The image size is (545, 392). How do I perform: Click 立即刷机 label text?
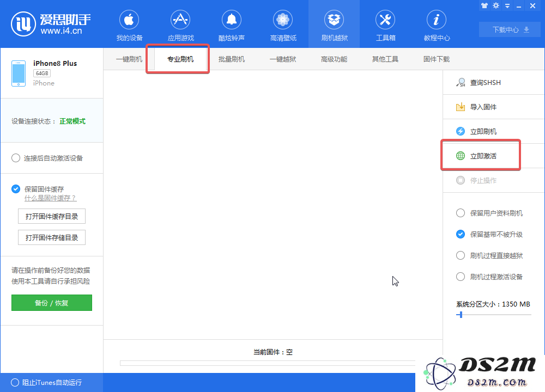pyautogui.click(x=483, y=132)
